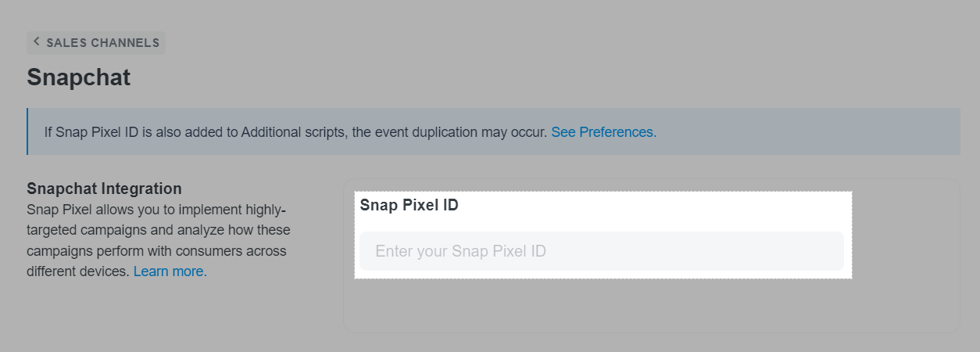Click the Snapchat Integration section heading

click(104, 189)
